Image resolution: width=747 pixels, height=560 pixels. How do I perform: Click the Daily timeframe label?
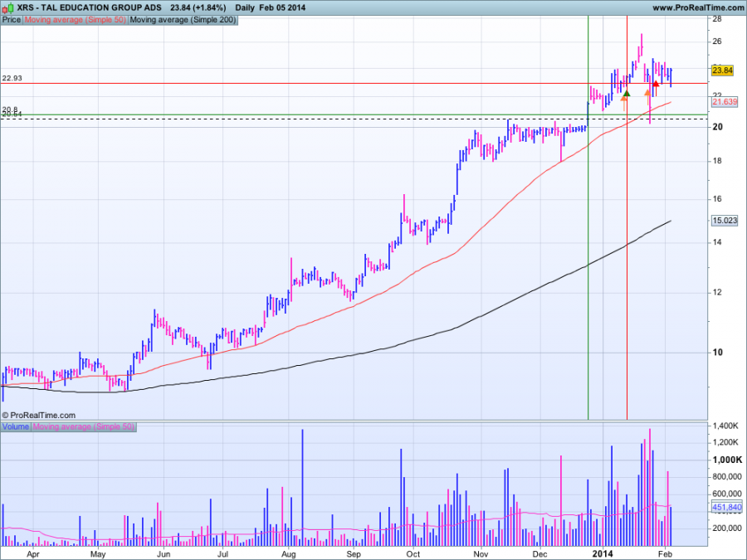coord(245,7)
